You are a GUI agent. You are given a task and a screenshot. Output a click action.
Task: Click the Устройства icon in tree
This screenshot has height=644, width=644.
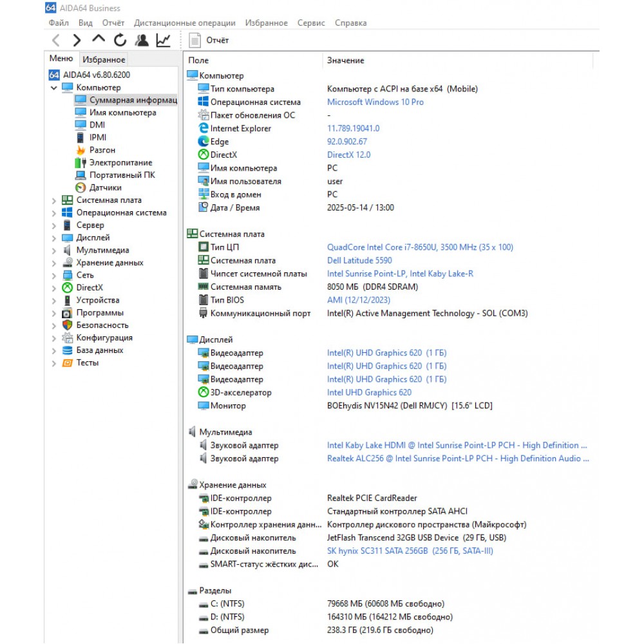click(68, 300)
